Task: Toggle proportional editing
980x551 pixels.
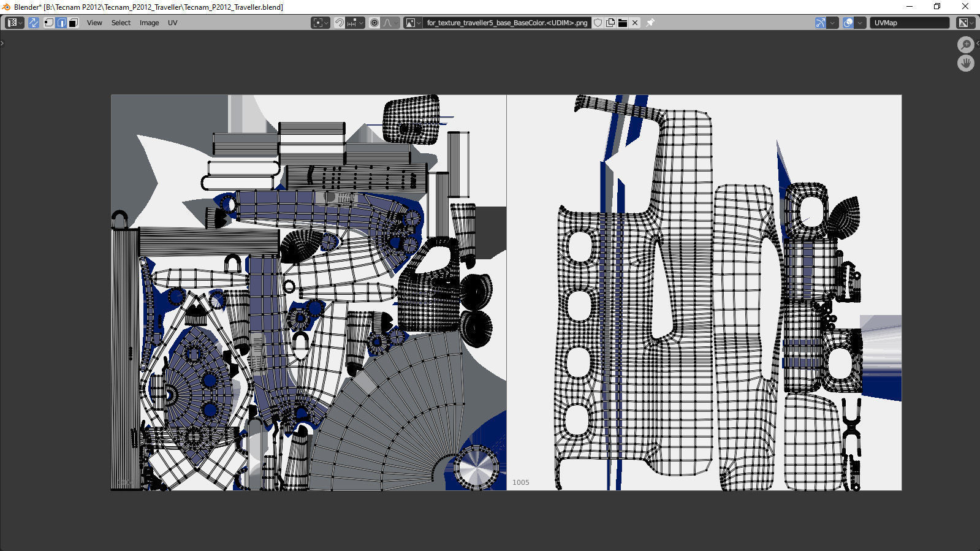Action: click(x=374, y=23)
